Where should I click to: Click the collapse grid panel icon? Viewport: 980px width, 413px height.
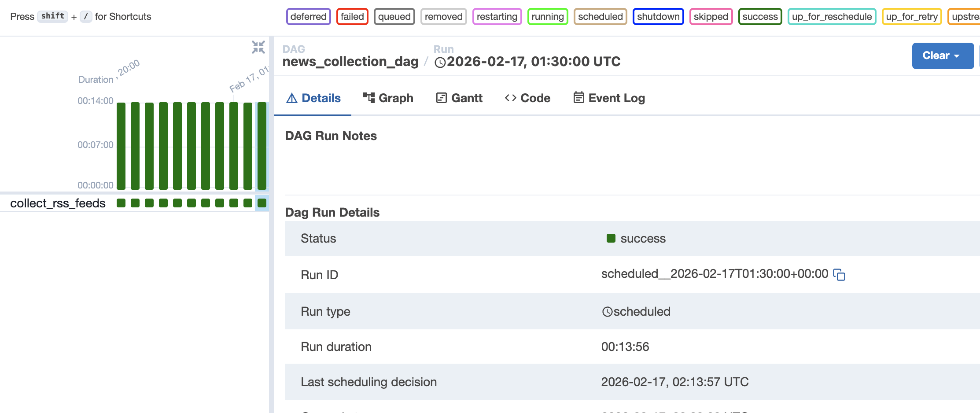[258, 47]
